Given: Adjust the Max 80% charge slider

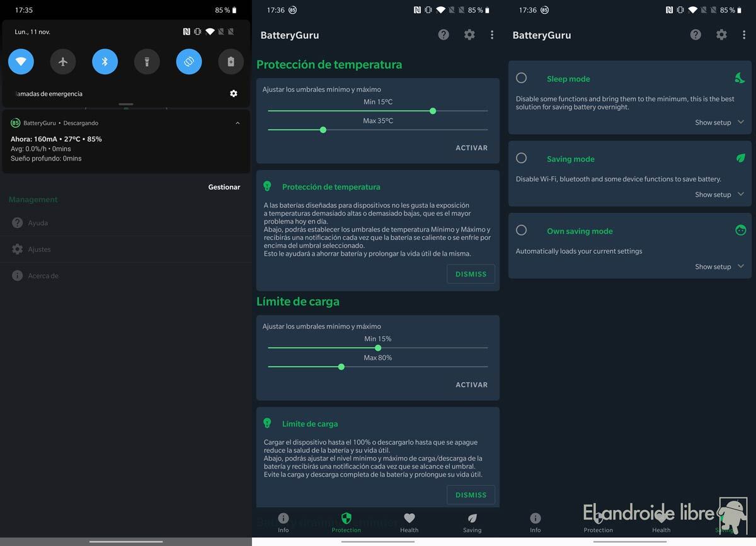Looking at the screenshot, I should 378,367.
